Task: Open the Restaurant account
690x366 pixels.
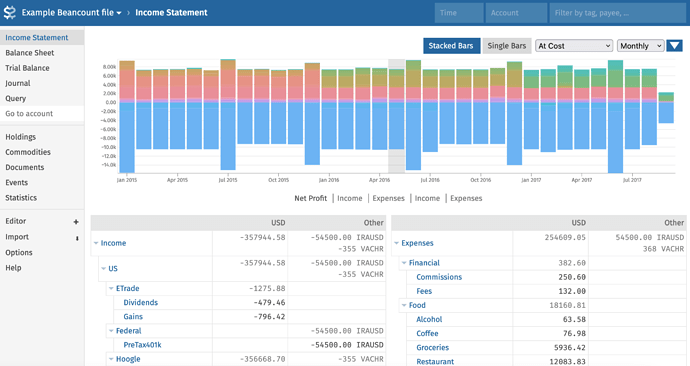Action: (x=435, y=362)
